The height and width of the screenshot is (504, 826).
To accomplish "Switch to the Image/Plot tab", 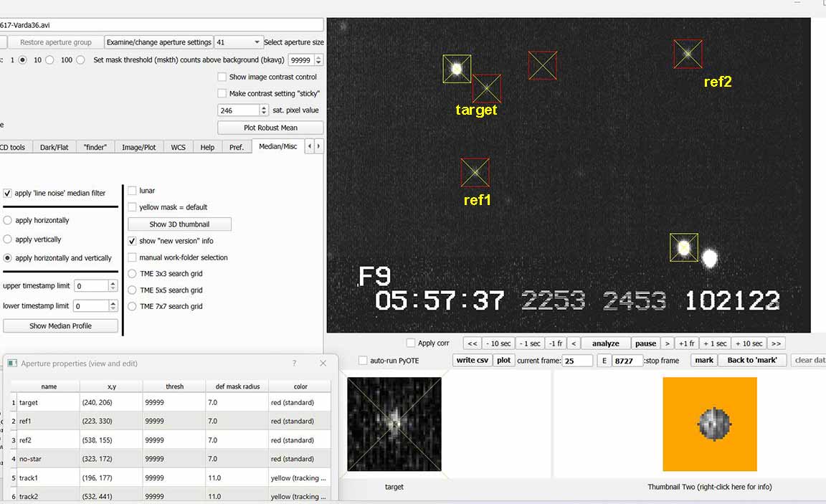I will 138,148.
